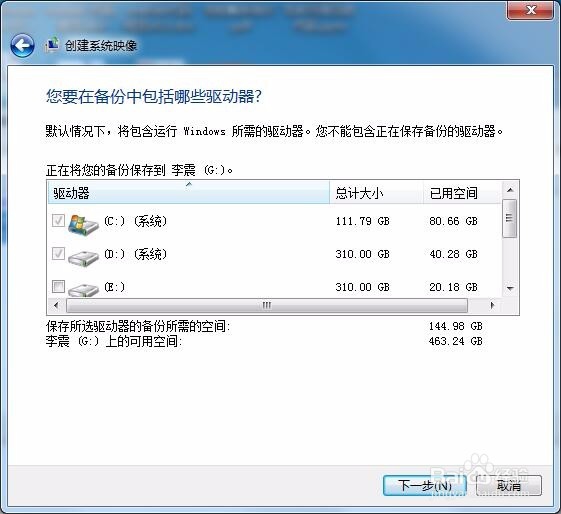Image resolution: width=561 pixels, height=514 pixels.
Task: Click the horizontal scrollbar left arrow
Action: tap(56, 305)
